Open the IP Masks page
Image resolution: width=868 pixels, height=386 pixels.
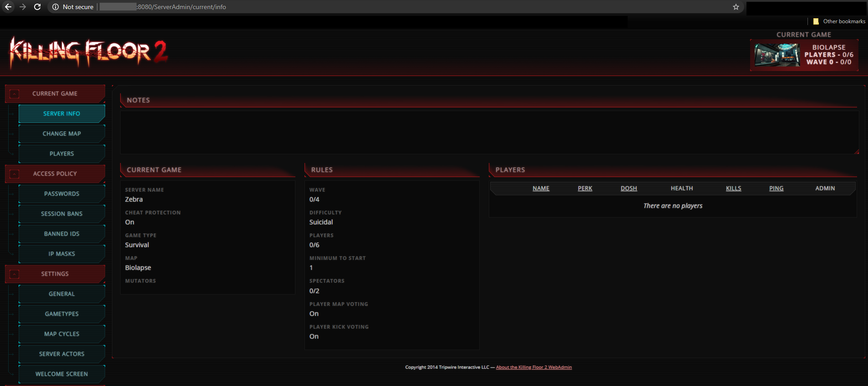pos(62,254)
